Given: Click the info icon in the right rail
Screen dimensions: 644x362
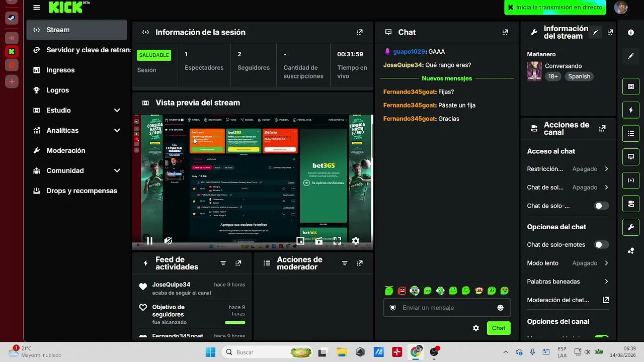Looking at the screenshot, I should 631,32.
